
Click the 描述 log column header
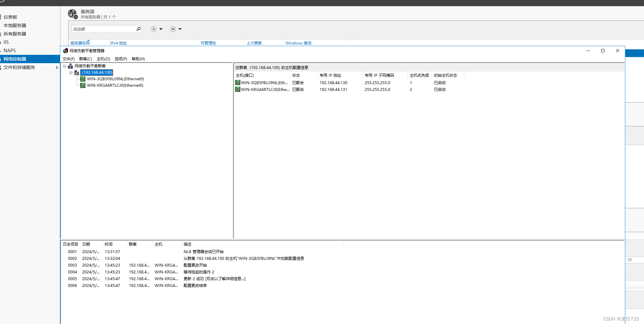(262, 244)
